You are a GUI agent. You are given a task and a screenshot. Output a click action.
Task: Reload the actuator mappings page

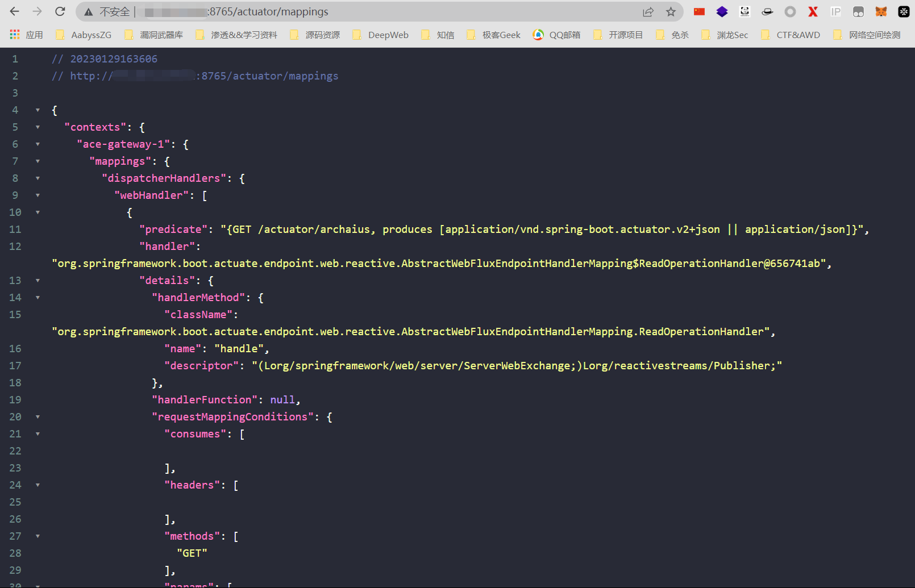60,11
